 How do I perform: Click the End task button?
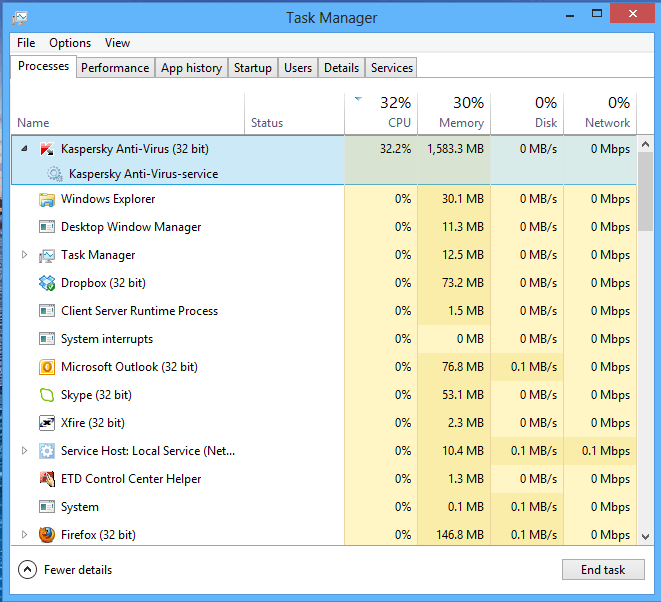[x=603, y=570]
